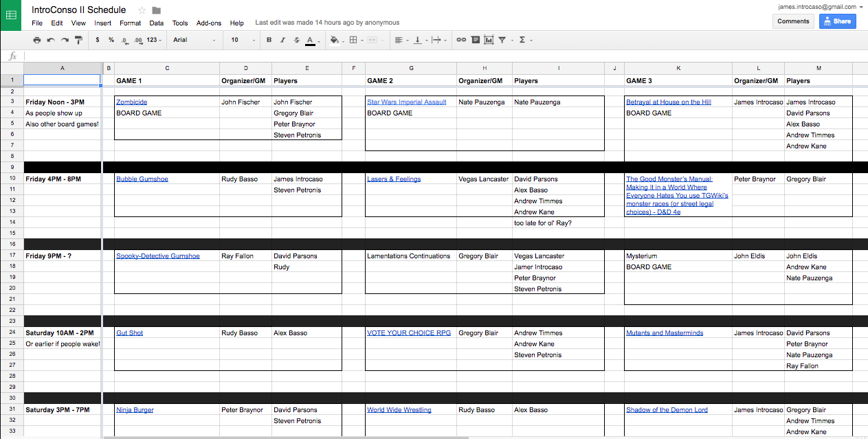Star the IntroConso II Schedule document
The width and height of the screenshot is (868, 439).
coord(142,10)
